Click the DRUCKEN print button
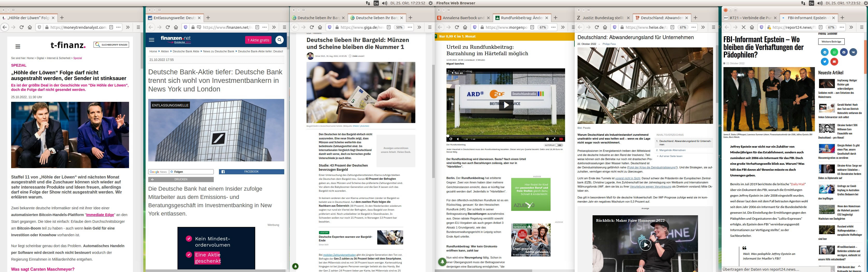Viewport: 868px width, 272px height. point(181,179)
